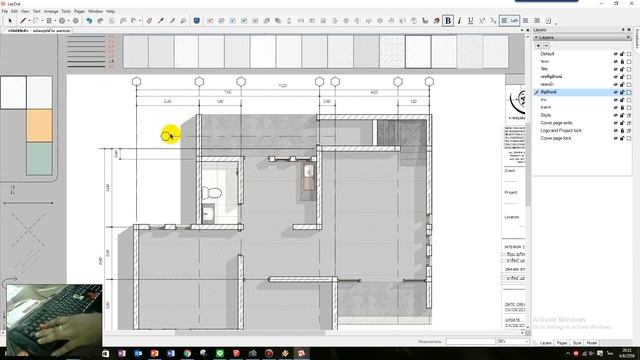Activate the Eraser tool
This screenshot has height=360, width=640.
(149, 20)
